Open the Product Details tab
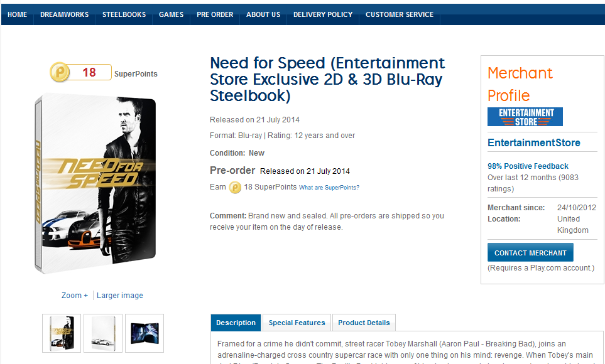The image size is (605, 364). (x=364, y=323)
